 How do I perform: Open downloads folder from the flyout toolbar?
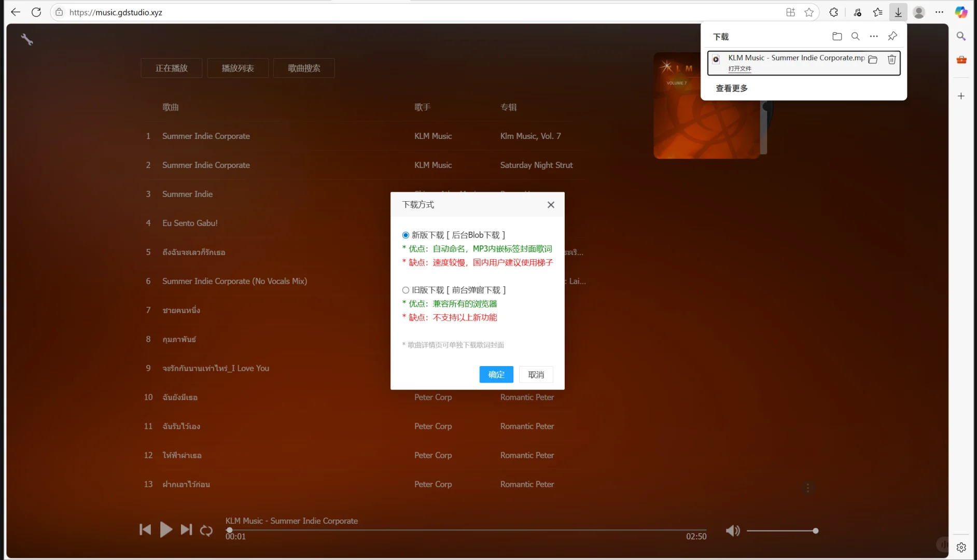point(837,36)
